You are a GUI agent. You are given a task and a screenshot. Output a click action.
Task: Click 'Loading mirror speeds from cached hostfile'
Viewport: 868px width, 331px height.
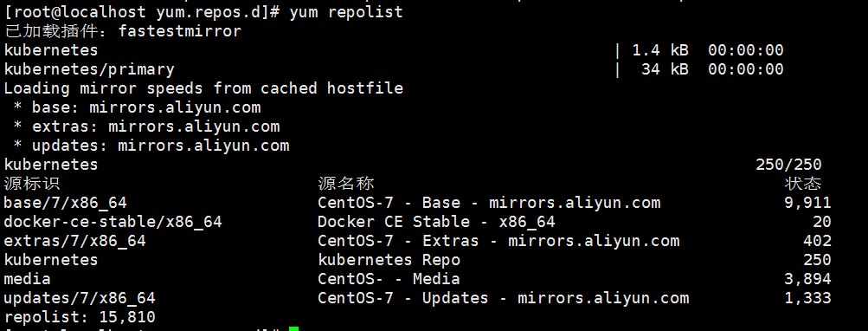click(x=203, y=88)
